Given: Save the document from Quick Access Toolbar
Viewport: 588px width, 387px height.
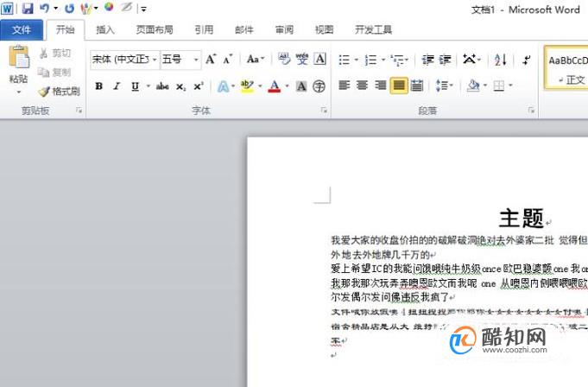Looking at the screenshot, I should [28, 8].
